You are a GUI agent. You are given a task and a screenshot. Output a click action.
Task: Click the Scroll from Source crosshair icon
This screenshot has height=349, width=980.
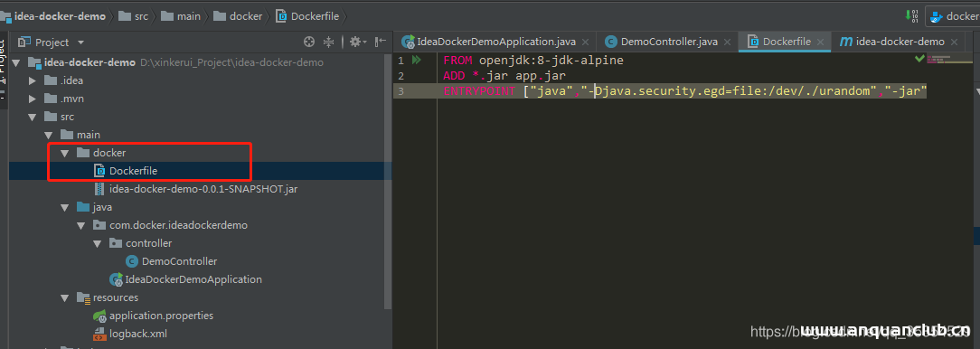pyautogui.click(x=309, y=42)
